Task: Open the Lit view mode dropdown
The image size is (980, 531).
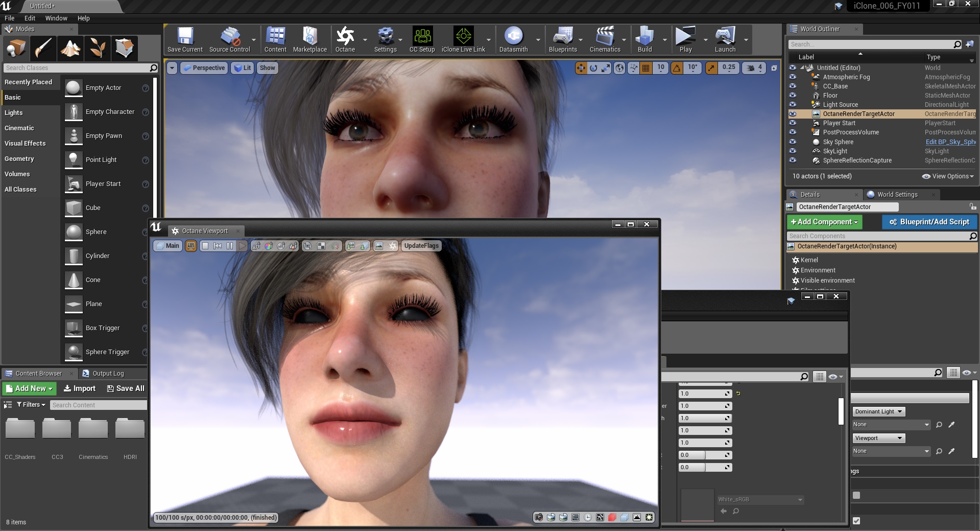Action: point(243,68)
